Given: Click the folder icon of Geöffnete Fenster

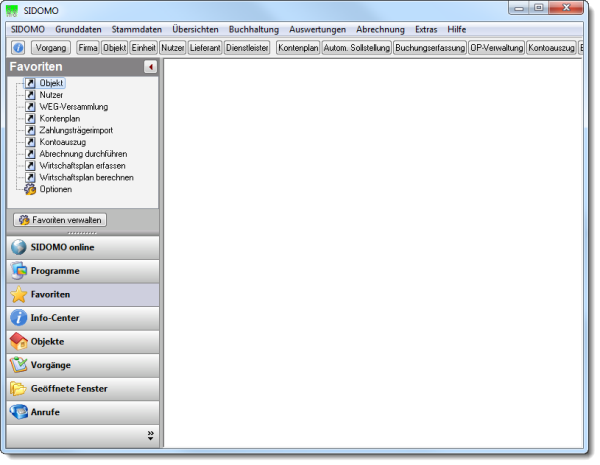Looking at the screenshot, I should (x=18, y=388).
